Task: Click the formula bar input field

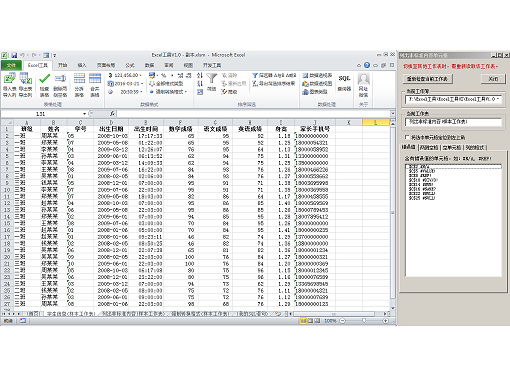Action: click(x=252, y=114)
